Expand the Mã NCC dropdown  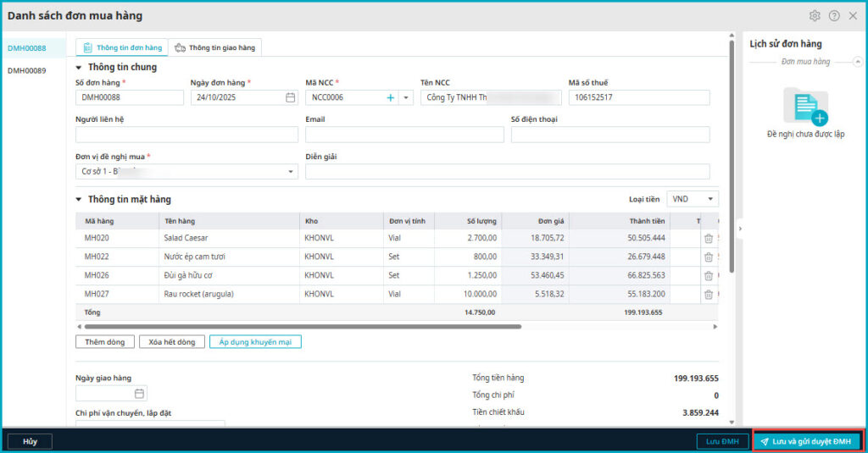(x=406, y=97)
